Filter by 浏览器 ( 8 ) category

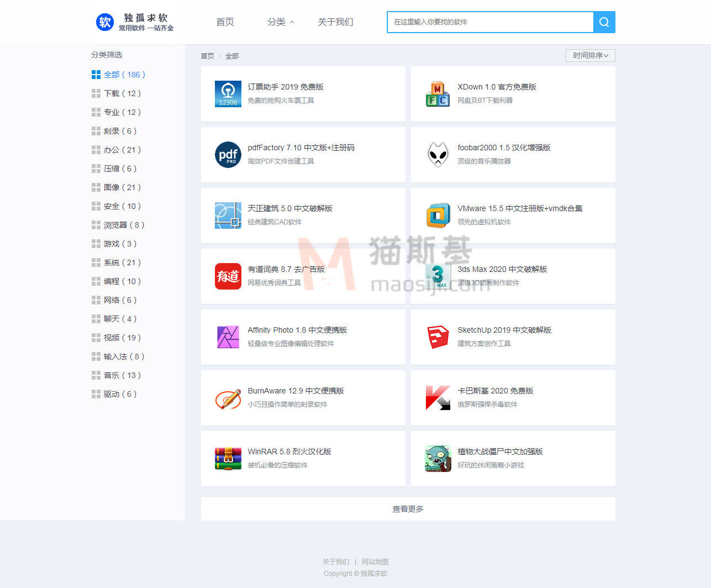pyautogui.click(x=124, y=225)
